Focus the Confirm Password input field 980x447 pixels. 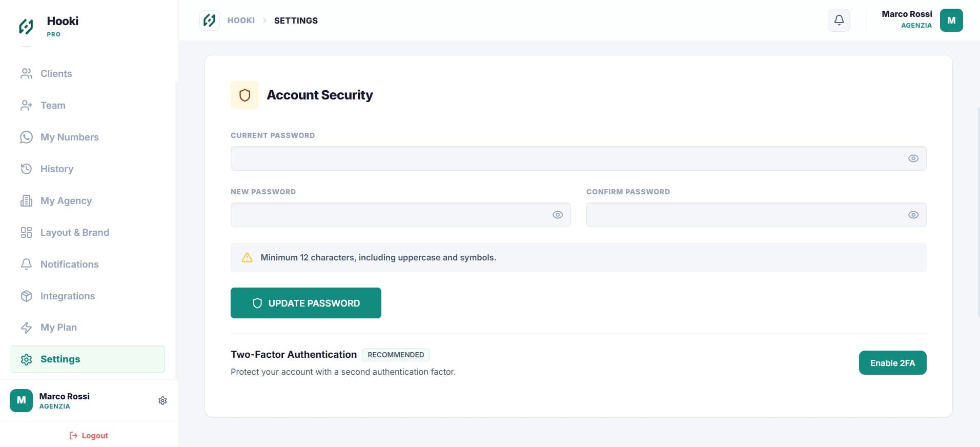[x=756, y=215]
